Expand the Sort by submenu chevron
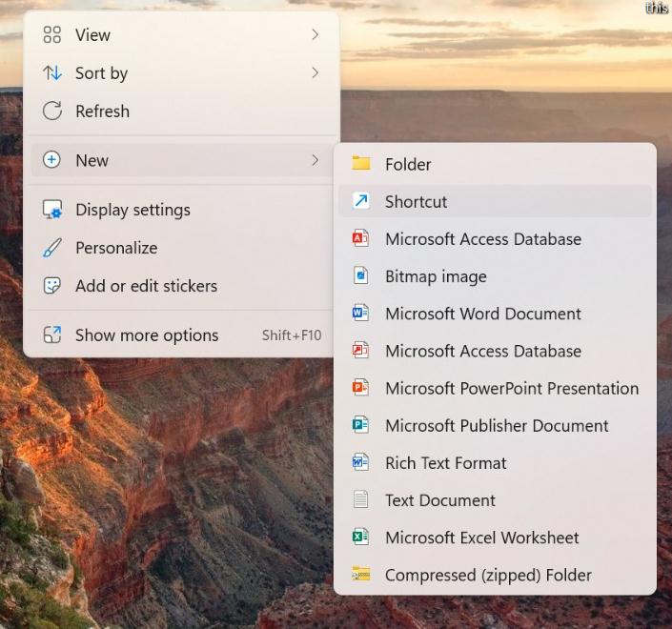 click(315, 73)
